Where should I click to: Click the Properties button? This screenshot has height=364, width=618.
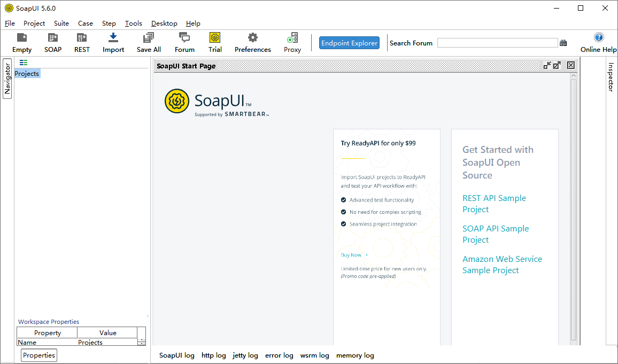pos(38,355)
